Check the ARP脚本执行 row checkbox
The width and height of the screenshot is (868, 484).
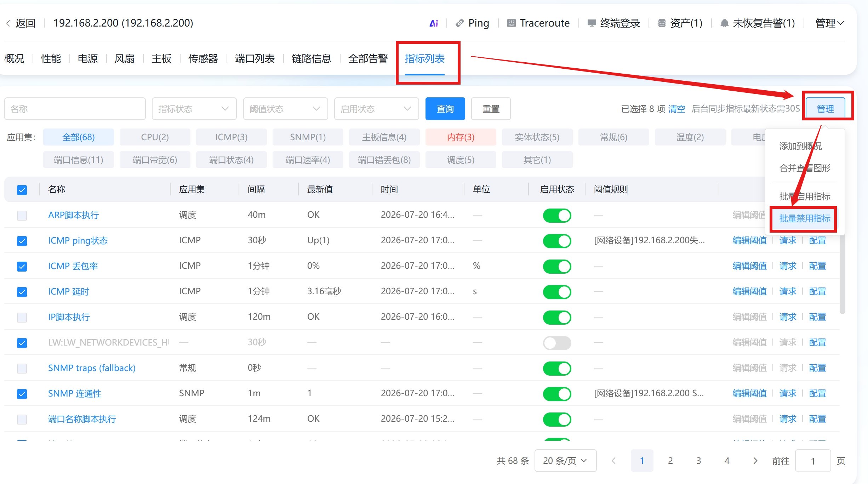coord(22,215)
